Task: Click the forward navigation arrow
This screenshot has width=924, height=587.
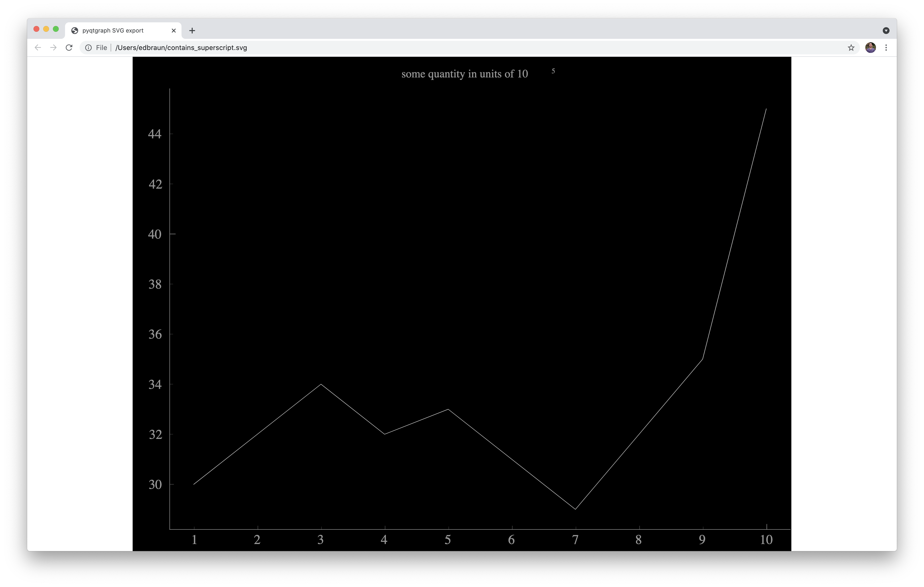Action: click(53, 48)
